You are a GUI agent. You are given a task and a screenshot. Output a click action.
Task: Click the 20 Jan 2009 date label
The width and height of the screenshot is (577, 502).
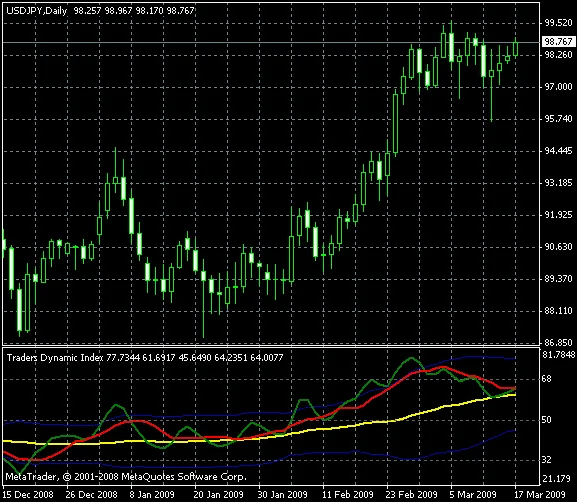(219, 494)
